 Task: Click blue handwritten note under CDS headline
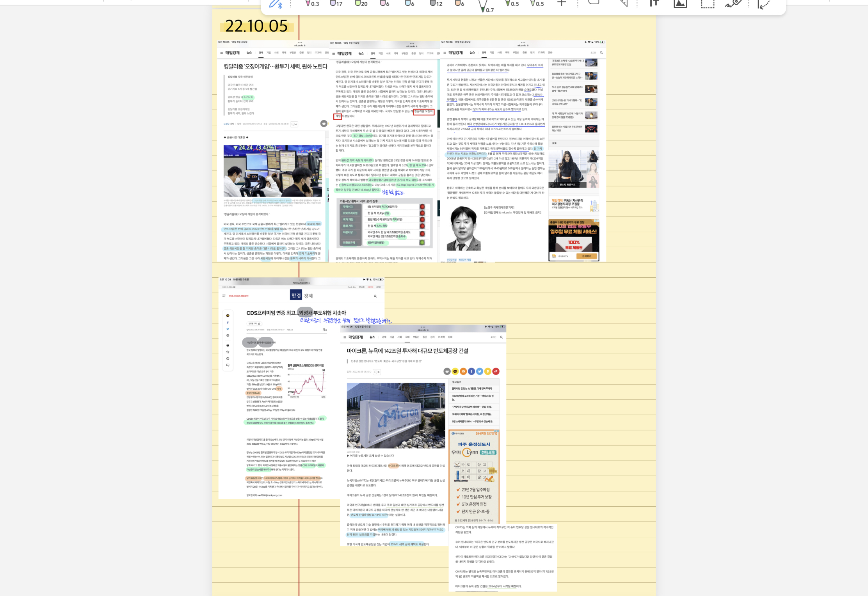coord(346,321)
